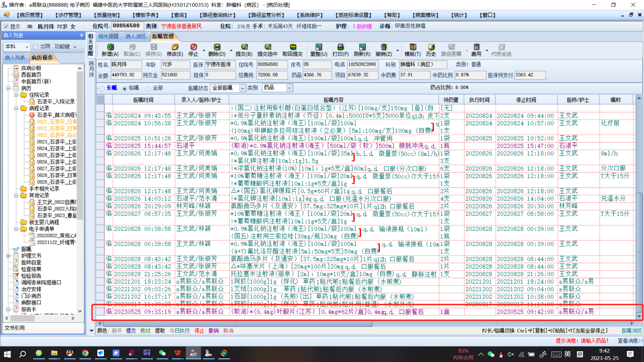Open the 医嘱状态 dropdown
The width and height of the screenshot is (644, 362).
243,88
